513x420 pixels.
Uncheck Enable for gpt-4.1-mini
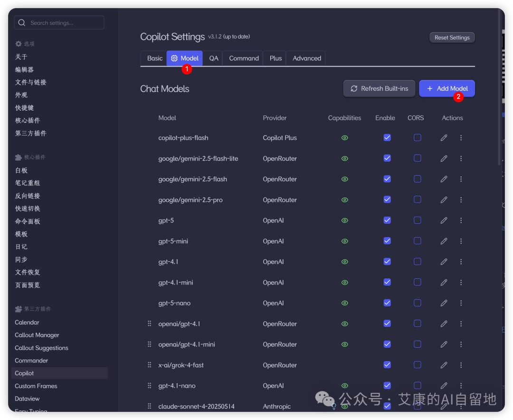(387, 282)
